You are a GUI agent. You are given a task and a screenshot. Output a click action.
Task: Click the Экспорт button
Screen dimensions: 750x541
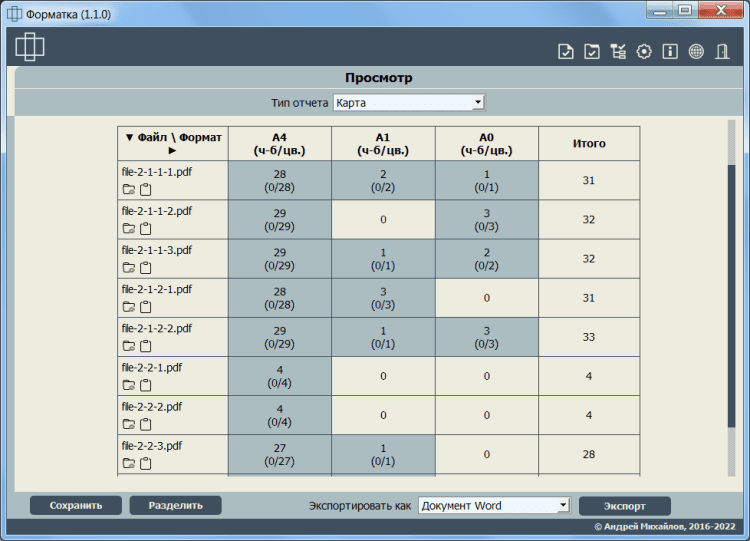point(625,506)
